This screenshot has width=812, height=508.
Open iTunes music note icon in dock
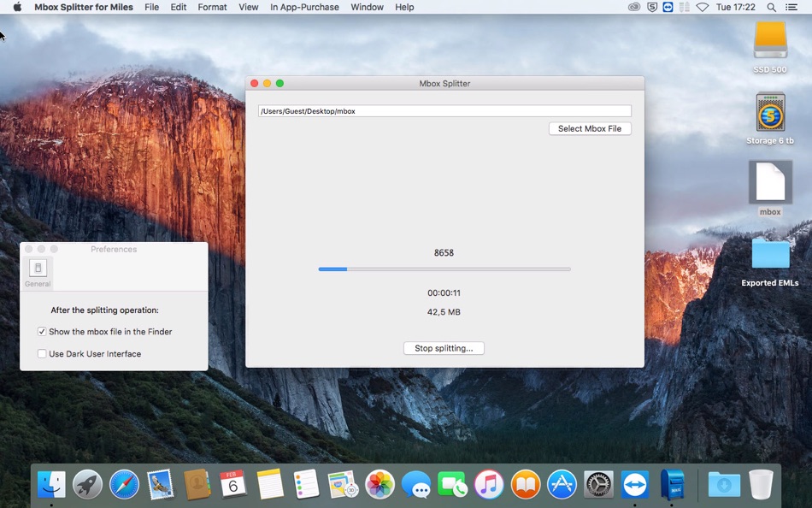[x=489, y=484]
